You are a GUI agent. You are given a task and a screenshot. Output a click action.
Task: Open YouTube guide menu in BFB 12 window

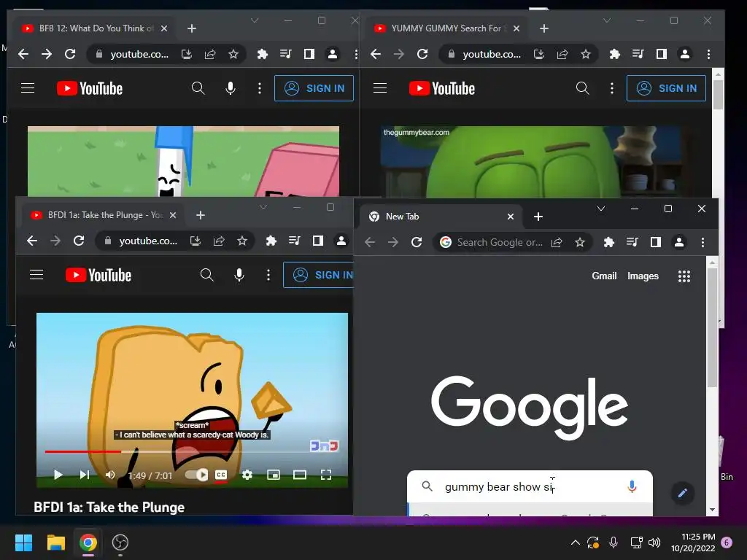point(28,88)
